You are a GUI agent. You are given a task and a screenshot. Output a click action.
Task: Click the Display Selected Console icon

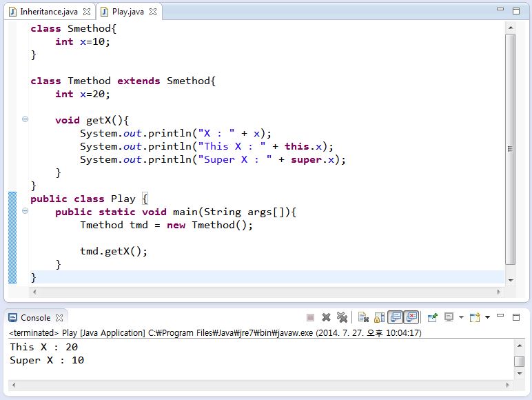449,317
